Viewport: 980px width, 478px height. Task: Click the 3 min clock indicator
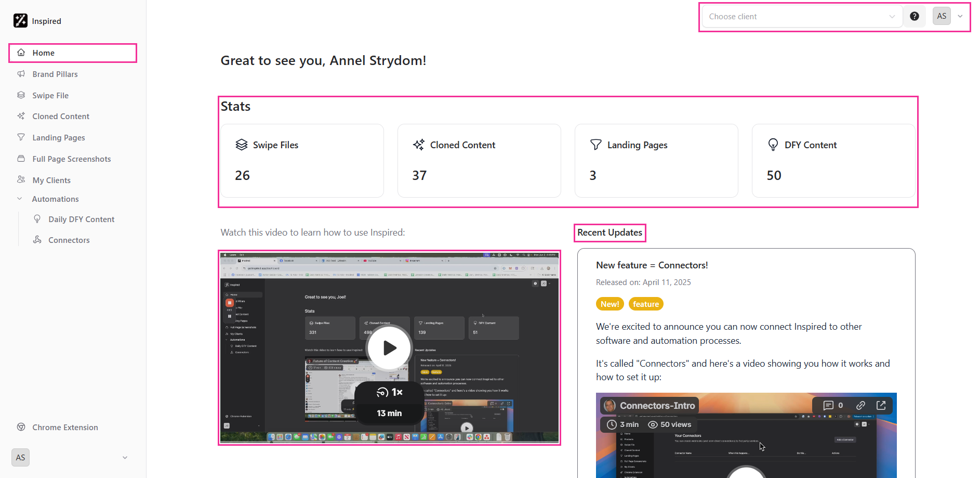[x=623, y=425]
